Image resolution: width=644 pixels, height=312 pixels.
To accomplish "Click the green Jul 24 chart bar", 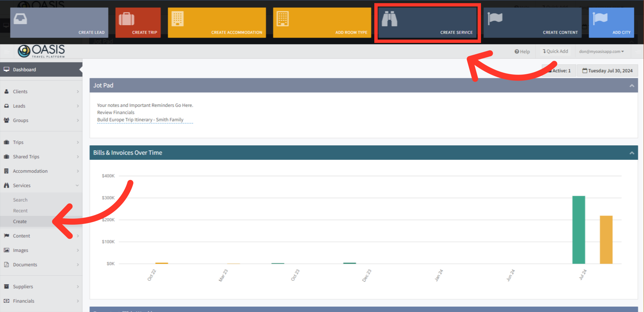I will (579, 230).
